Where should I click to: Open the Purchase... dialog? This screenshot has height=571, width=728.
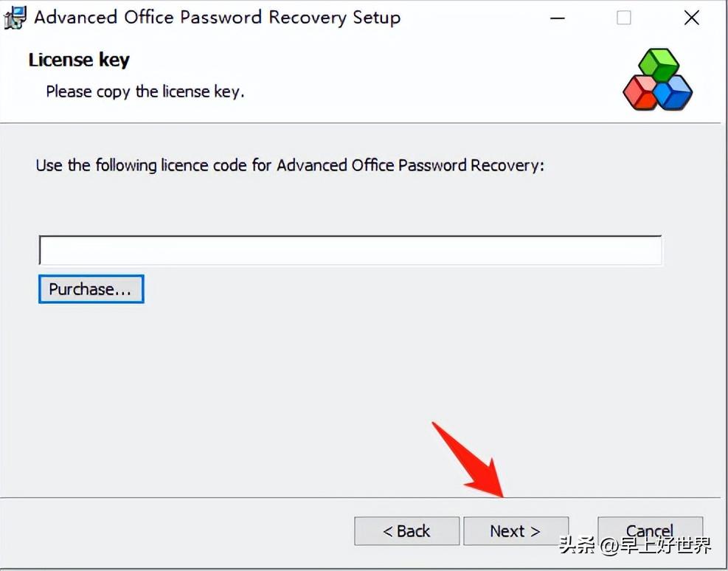point(91,288)
